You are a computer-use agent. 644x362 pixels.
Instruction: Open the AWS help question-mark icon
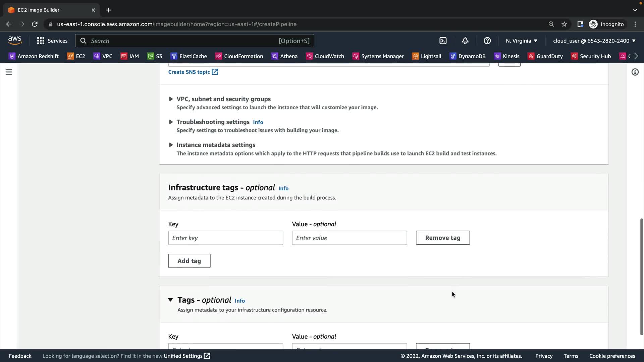(487, 41)
